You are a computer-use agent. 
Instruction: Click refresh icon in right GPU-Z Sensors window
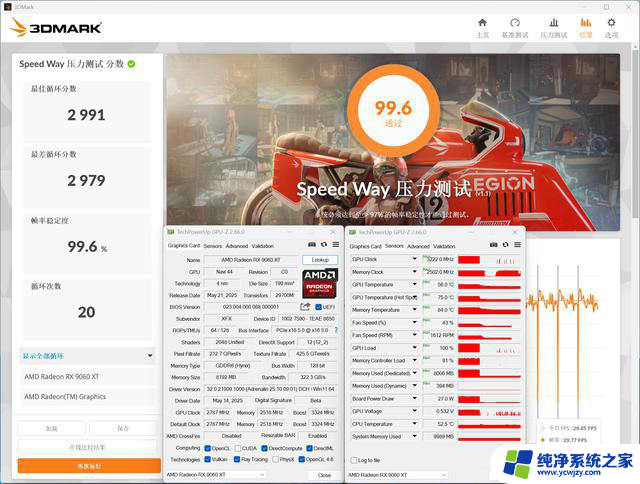505,244
